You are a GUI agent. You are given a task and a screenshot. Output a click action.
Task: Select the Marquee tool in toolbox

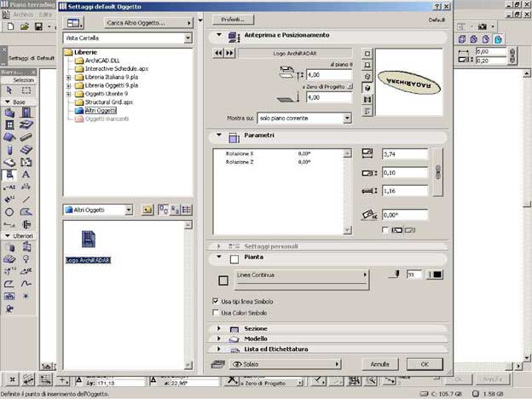click(x=26, y=90)
